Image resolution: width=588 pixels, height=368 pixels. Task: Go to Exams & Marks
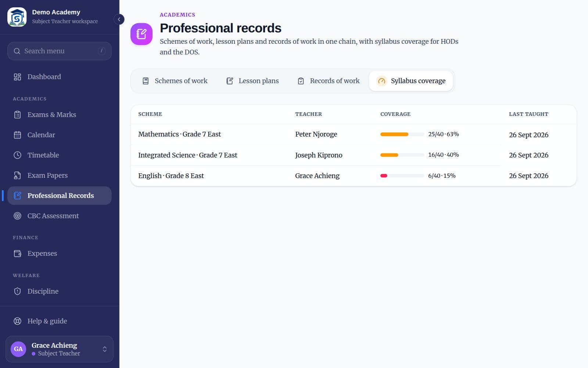pos(59,115)
